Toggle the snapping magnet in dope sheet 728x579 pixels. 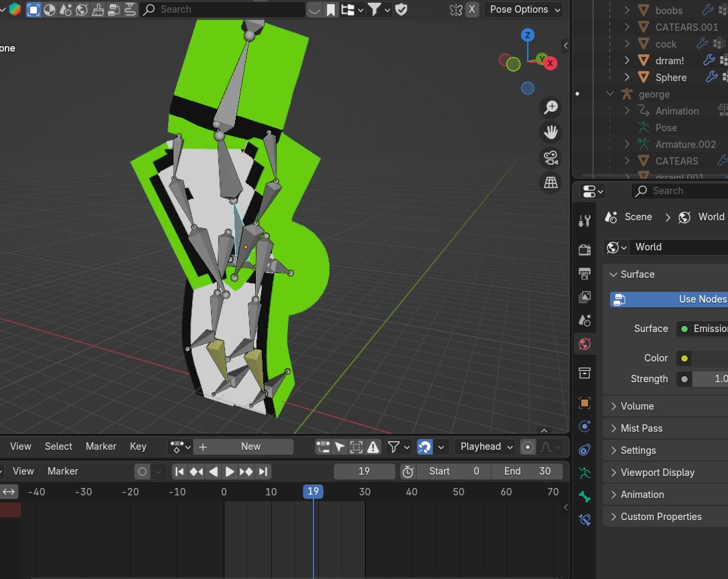(x=425, y=446)
